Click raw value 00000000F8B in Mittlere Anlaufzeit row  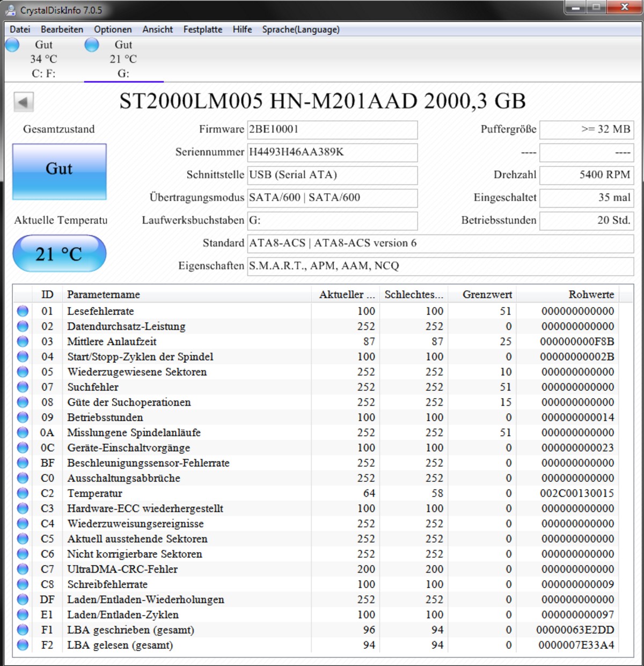[577, 341]
